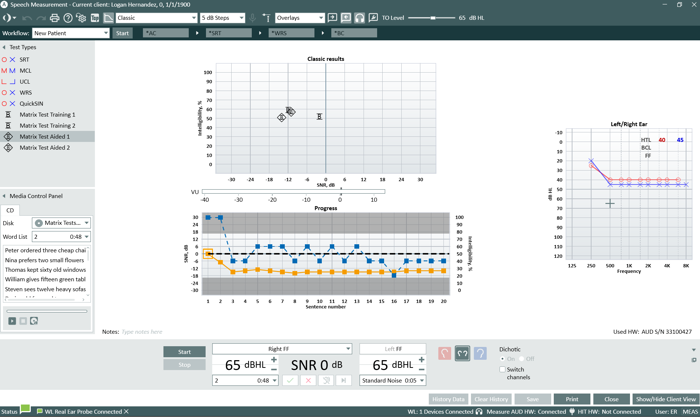Click the print icon in the toolbar
700x417 pixels.
coord(54,18)
